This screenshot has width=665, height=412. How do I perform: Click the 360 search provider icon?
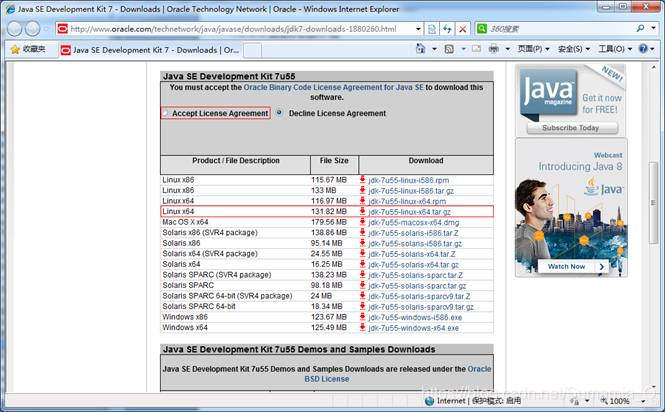tap(481, 28)
